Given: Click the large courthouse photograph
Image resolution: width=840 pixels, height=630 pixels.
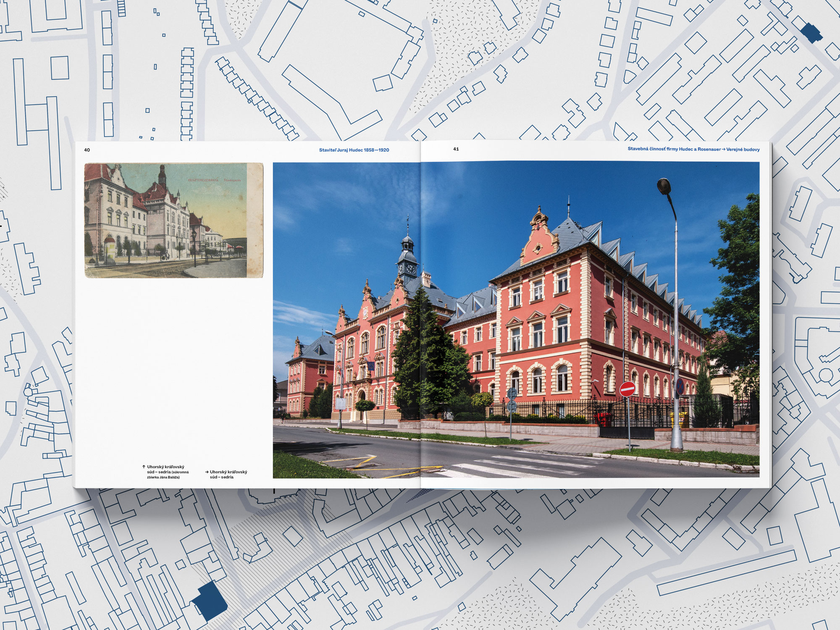Looking at the screenshot, I should pos(516,319).
